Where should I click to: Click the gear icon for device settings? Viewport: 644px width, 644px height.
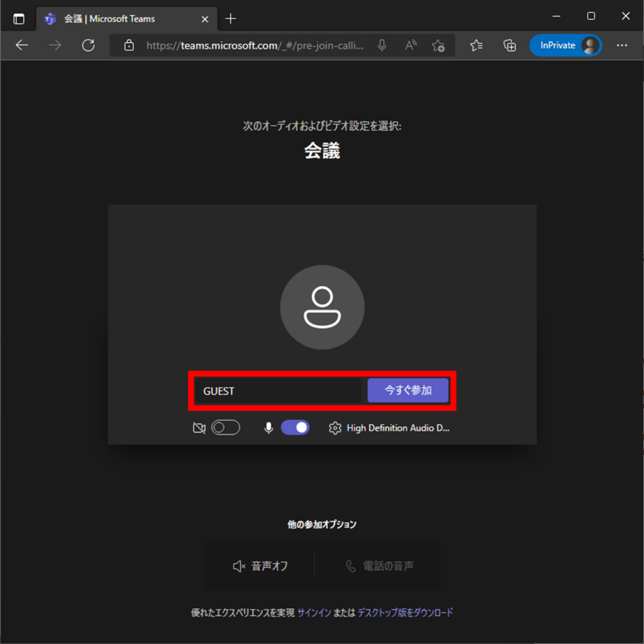coord(335,428)
